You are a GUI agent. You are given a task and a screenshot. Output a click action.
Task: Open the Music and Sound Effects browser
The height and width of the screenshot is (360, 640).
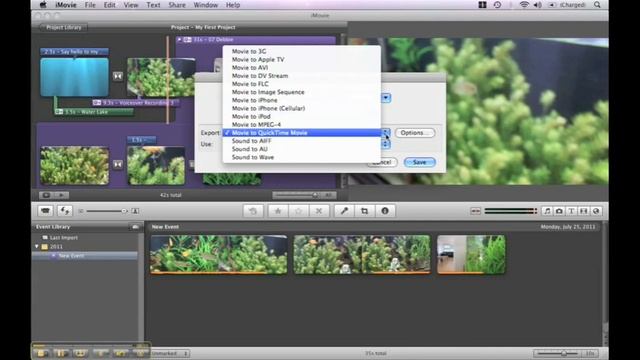(547, 211)
